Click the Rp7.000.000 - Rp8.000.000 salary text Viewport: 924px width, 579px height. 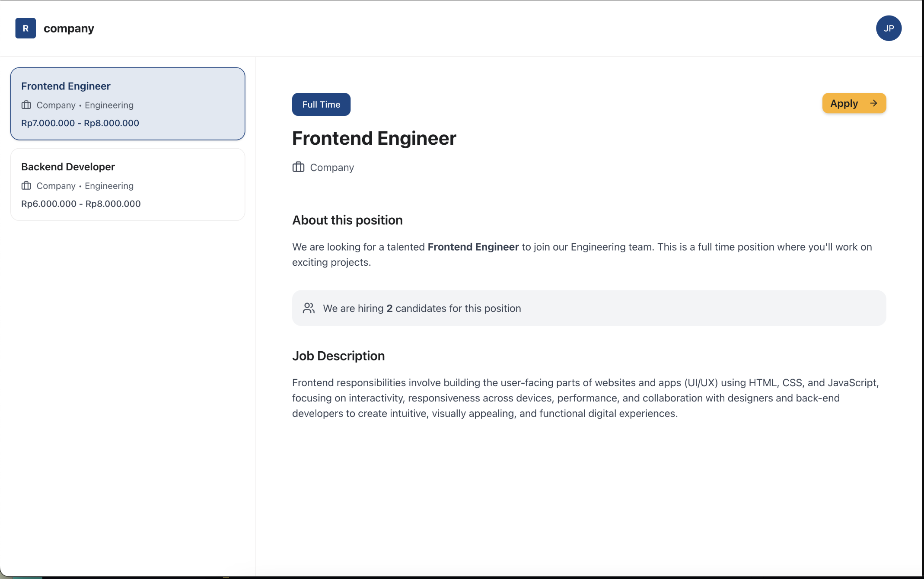pyautogui.click(x=80, y=123)
